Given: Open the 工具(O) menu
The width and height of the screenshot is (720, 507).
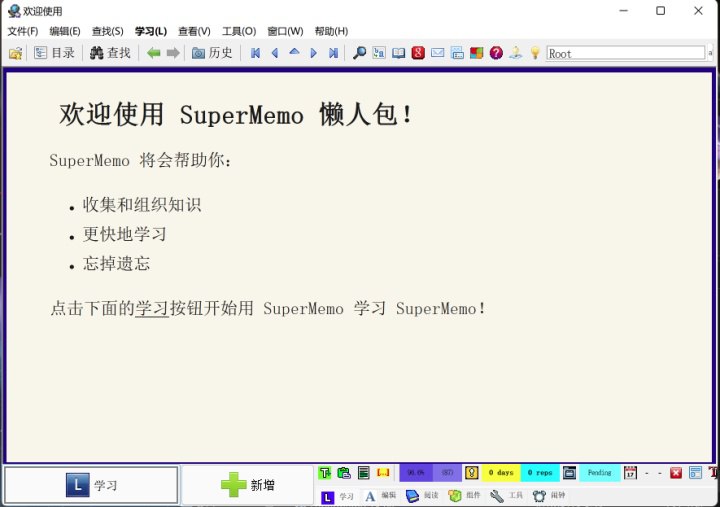Looking at the screenshot, I should (x=239, y=31).
